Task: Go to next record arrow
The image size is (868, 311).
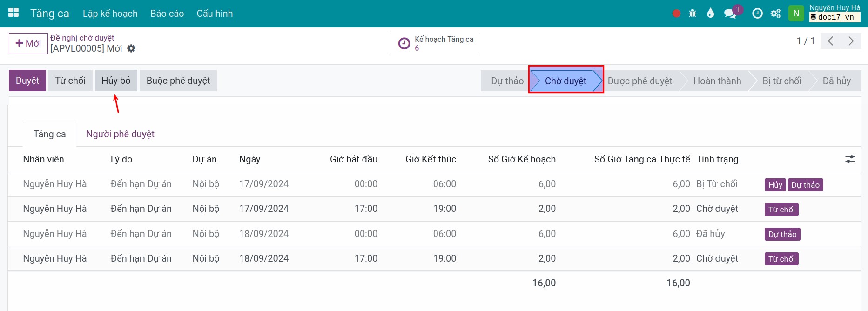Action: click(851, 41)
